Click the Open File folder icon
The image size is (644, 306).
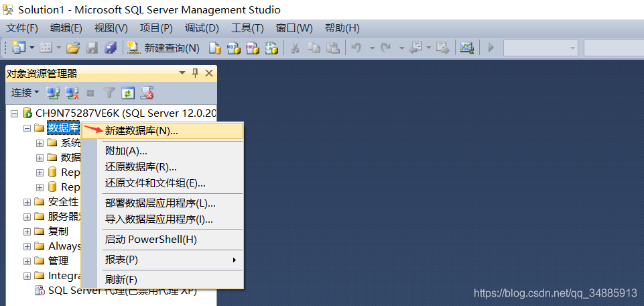pyautogui.click(x=73, y=48)
